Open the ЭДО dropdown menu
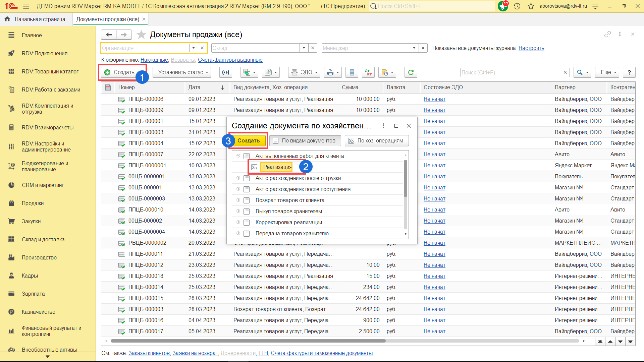Viewport: 644px width, 362px height. 304,72
